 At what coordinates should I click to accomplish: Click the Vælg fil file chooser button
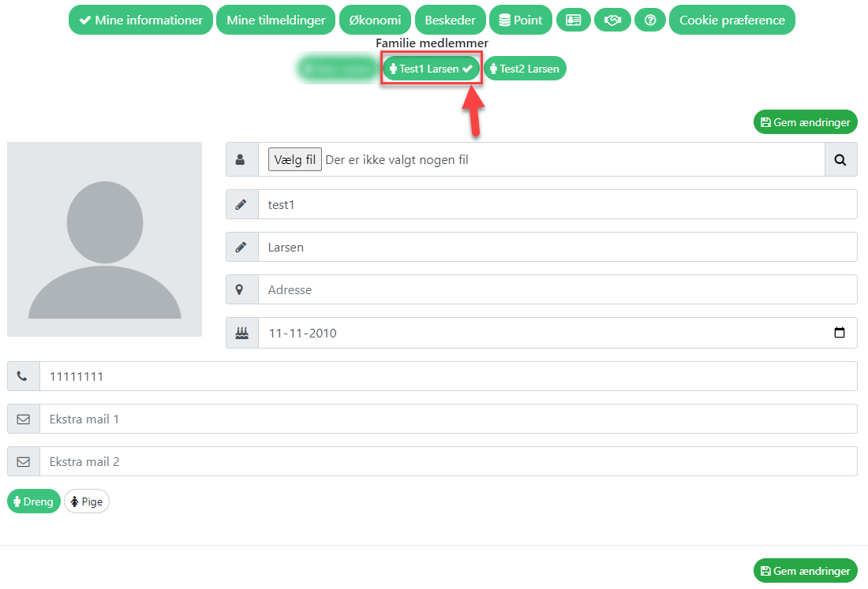[294, 160]
